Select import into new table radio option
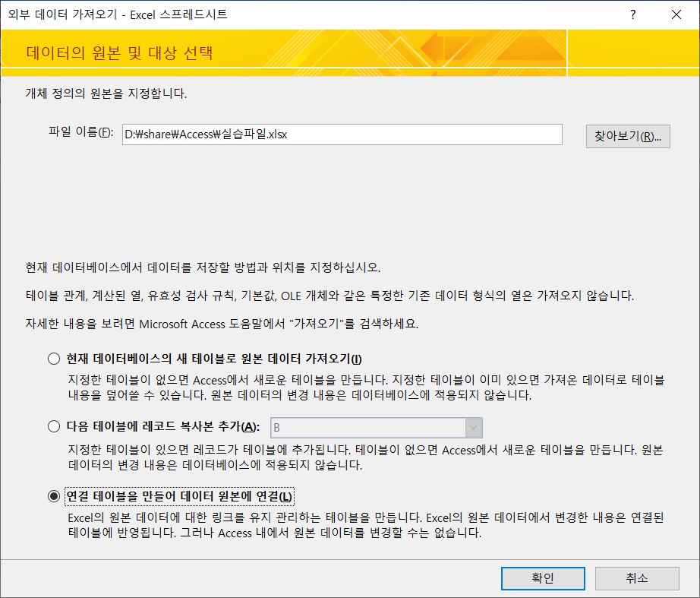Viewport: 700px width, 598px height. (54, 359)
